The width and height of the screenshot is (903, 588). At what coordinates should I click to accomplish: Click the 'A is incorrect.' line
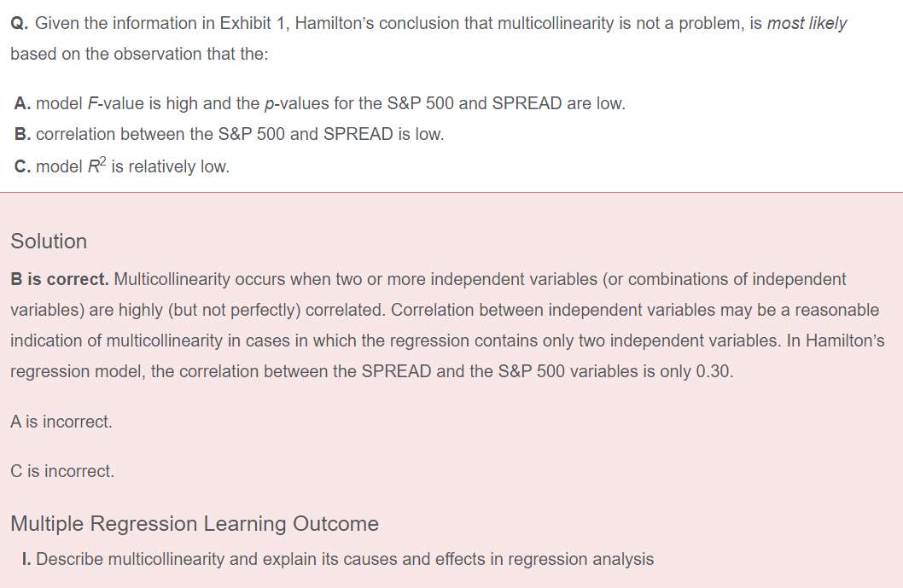(x=61, y=422)
